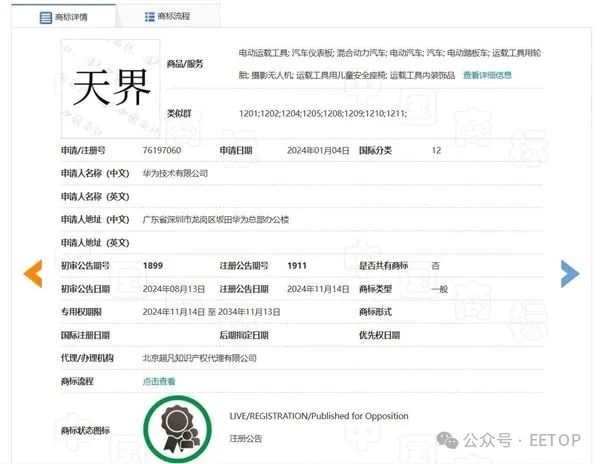Select the 商标状态图标 label
This screenshot has height=464, width=600.
pos(85,430)
